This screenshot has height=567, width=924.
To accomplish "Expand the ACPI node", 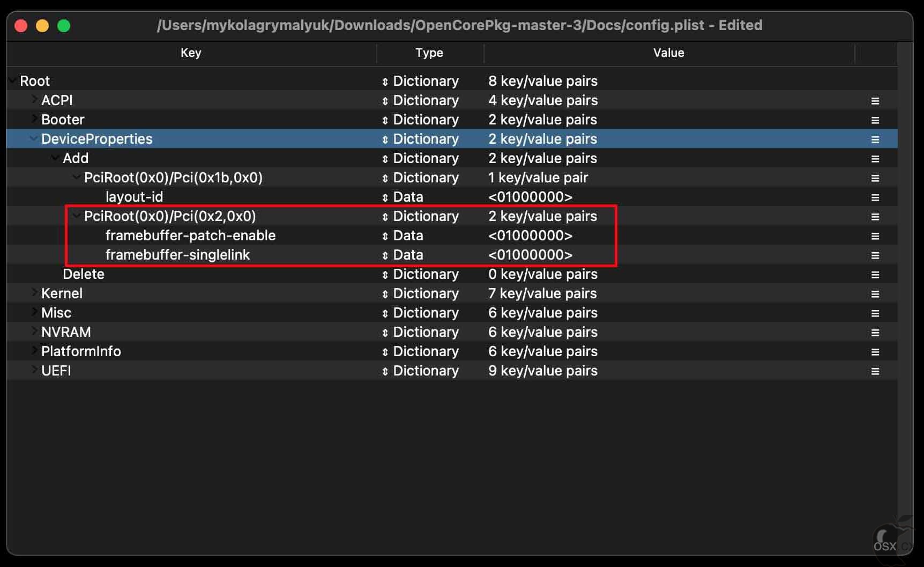I will (x=34, y=99).
